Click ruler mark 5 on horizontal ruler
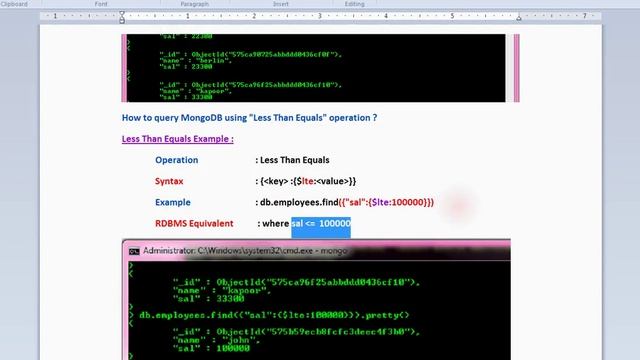Viewport: 640px width, 360px height. pos(452,16)
